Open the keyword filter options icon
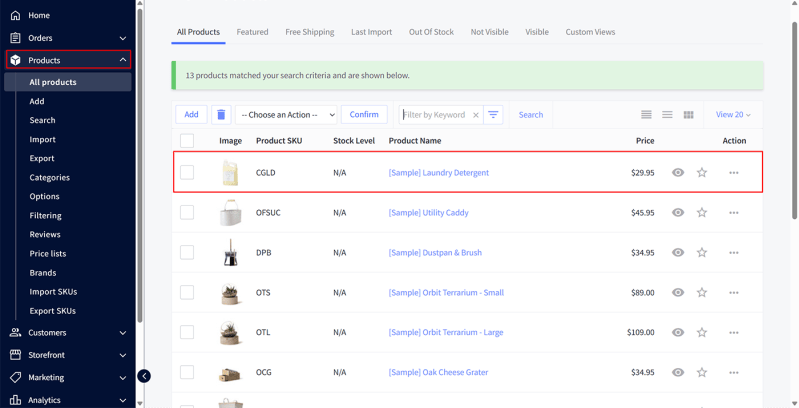Screen dimensions: 799x408 (x=493, y=115)
